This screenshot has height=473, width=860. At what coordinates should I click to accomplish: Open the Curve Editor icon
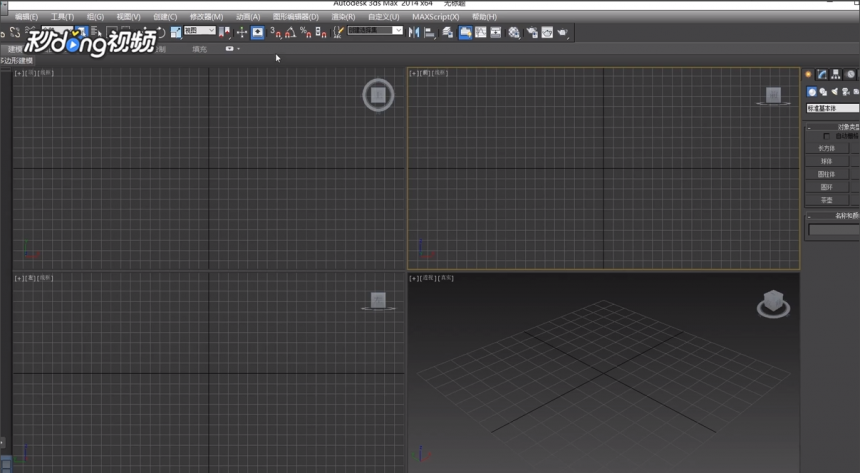480,32
